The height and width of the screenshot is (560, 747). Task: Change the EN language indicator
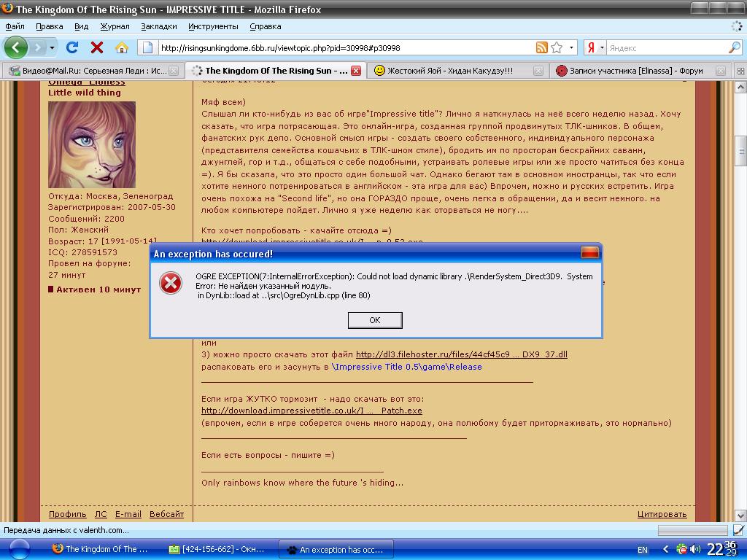click(643, 550)
